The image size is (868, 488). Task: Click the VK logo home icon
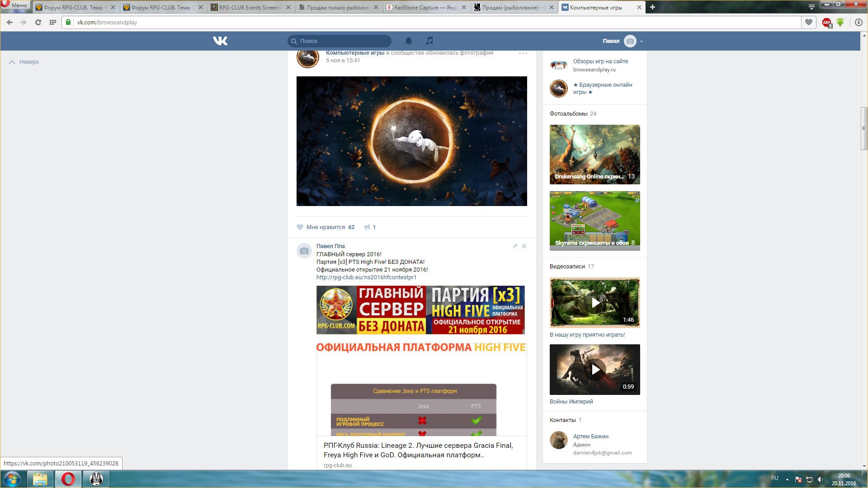(220, 41)
